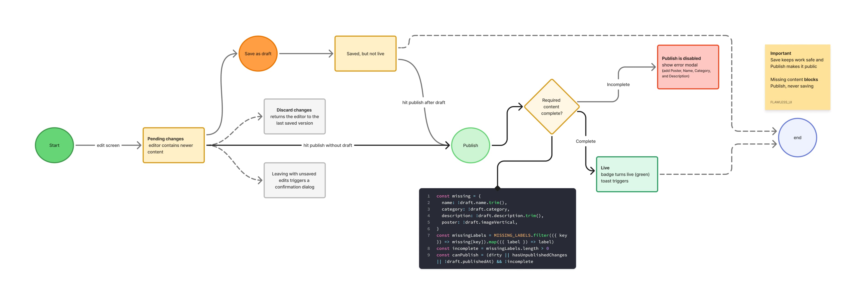868x306 pixels.
Task: Click 'show error modal' text in red box
Action: point(679,65)
